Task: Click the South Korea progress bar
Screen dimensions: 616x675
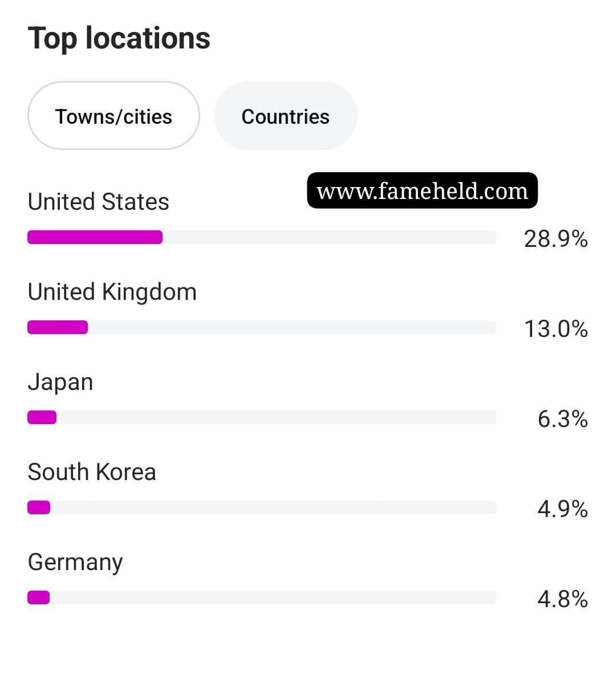Action: 261,507
